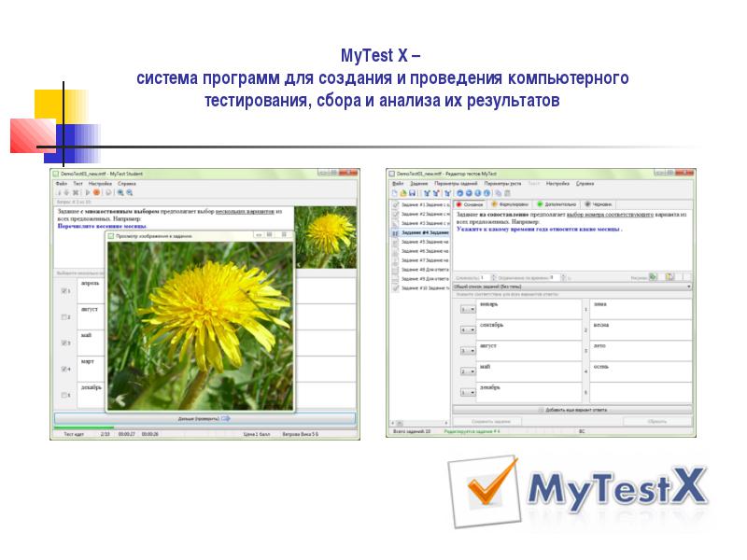Screen dimensions: 747x560
Task: Open the match dropdown beside 'сентябрь'
Action: click(468, 330)
